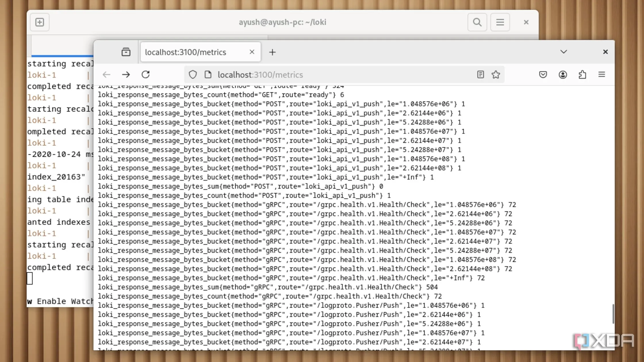Click the Pusher/Push le="1.048576e+06" line

click(x=291, y=305)
